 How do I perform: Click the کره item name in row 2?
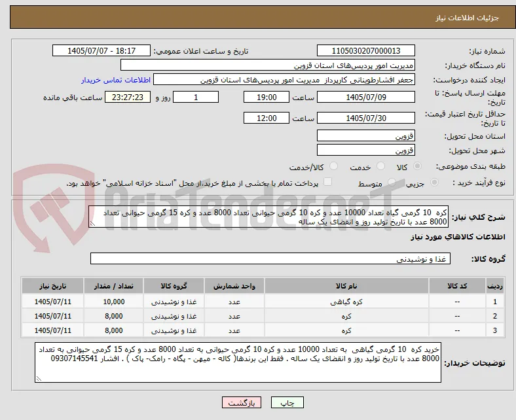pyautogui.click(x=346, y=316)
